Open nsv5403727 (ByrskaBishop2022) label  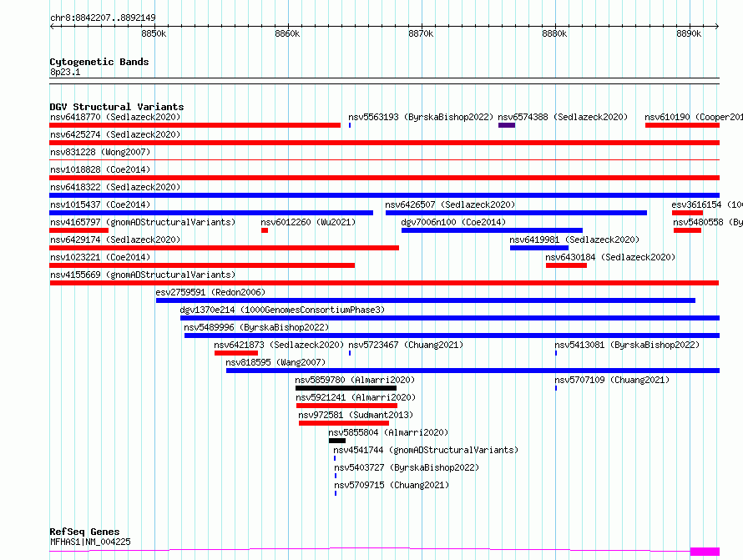407,467
